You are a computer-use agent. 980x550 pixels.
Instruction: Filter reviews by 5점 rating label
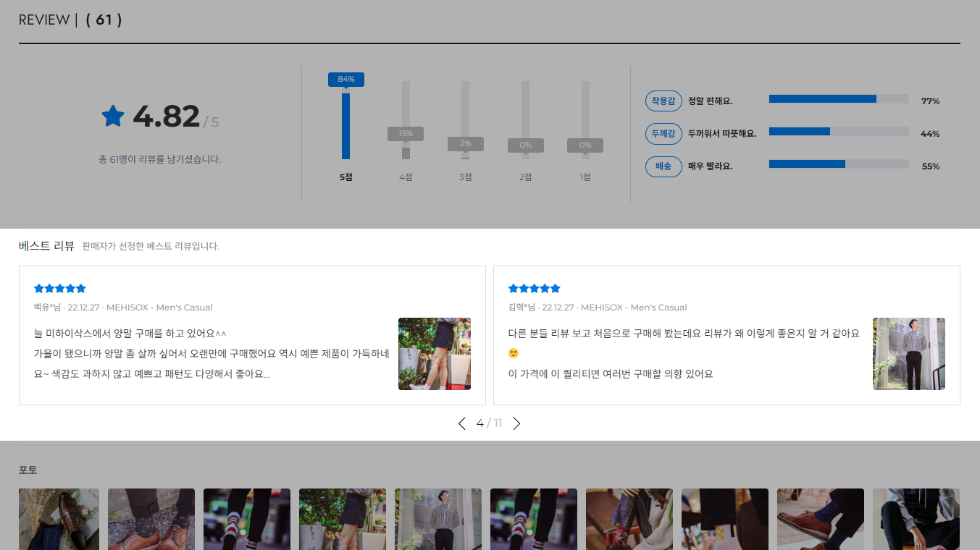(x=345, y=177)
